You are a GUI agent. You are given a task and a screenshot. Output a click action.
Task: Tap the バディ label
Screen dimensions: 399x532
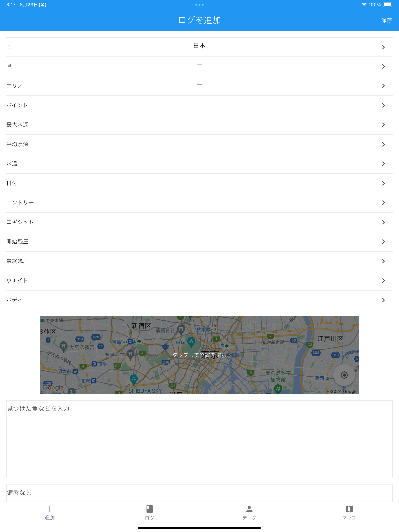click(14, 300)
